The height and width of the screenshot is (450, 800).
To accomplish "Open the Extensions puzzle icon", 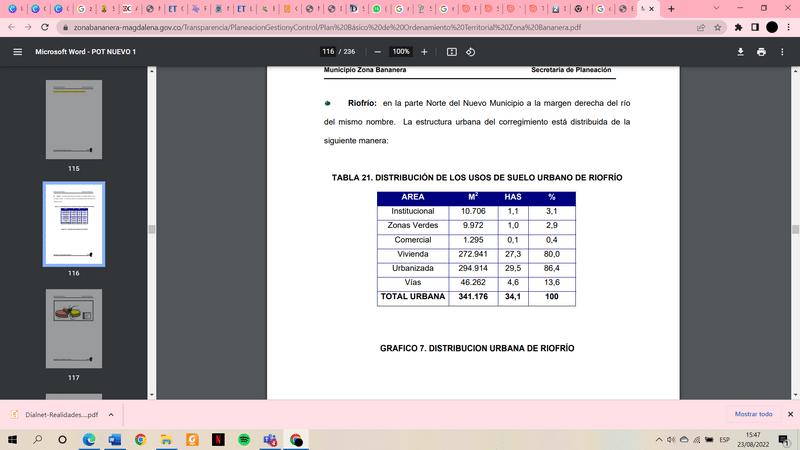I will (x=738, y=28).
